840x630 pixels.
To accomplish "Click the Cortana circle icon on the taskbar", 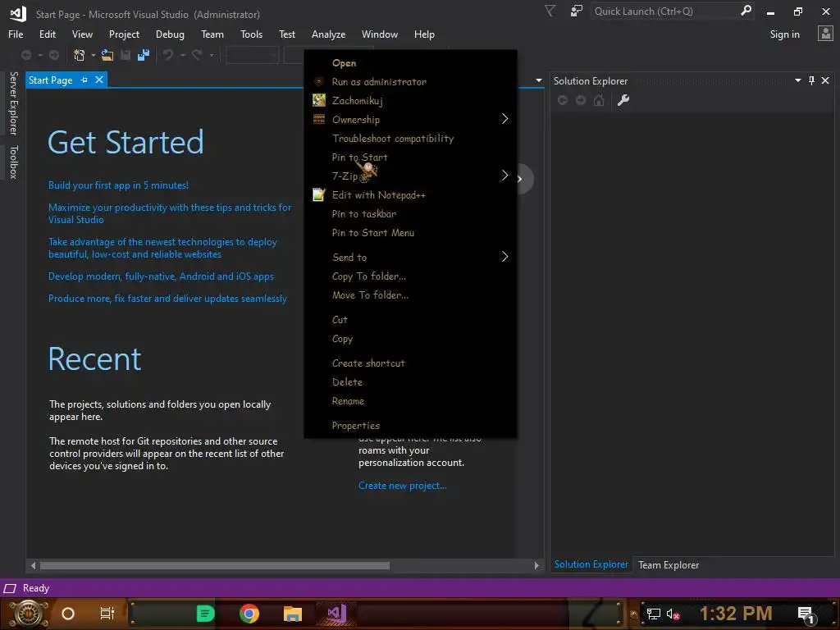I will (68, 614).
